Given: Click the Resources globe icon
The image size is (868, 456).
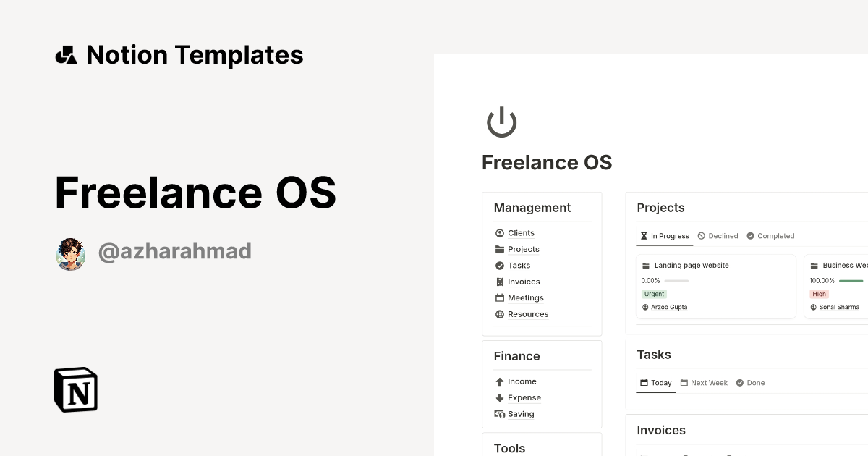Looking at the screenshot, I should pyautogui.click(x=499, y=314).
